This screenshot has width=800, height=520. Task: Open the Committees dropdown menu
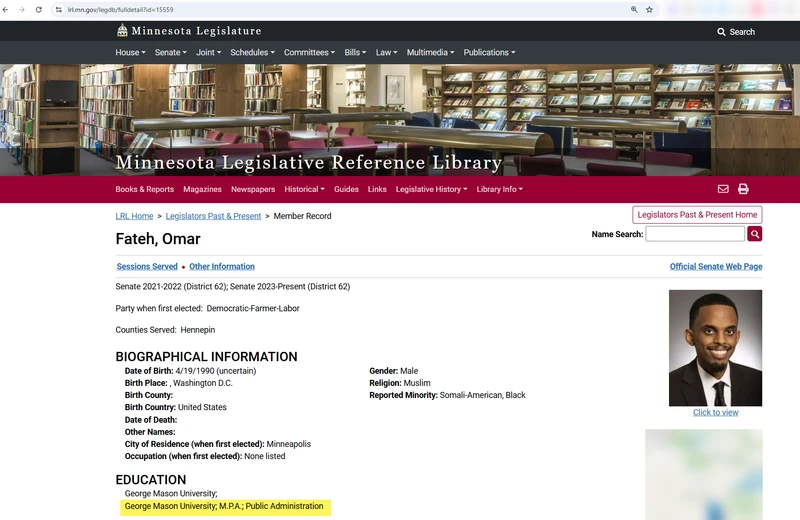click(x=310, y=52)
